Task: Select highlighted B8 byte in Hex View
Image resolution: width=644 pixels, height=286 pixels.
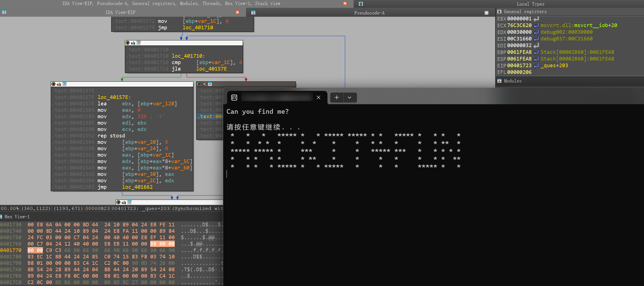Action: 153,244
